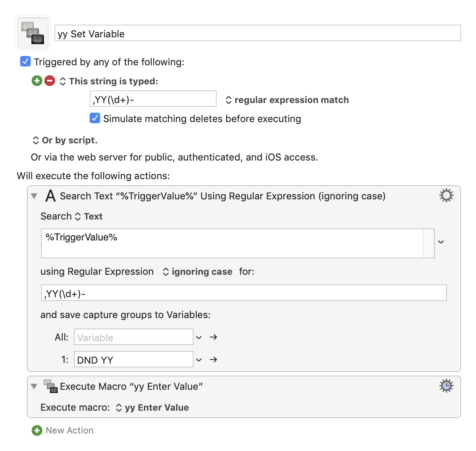Image resolution: width=476 pixels, height=451 pixels.
Task: Open variable chevron for the All field
Action: pyautogui.click(x=199, y=338)
